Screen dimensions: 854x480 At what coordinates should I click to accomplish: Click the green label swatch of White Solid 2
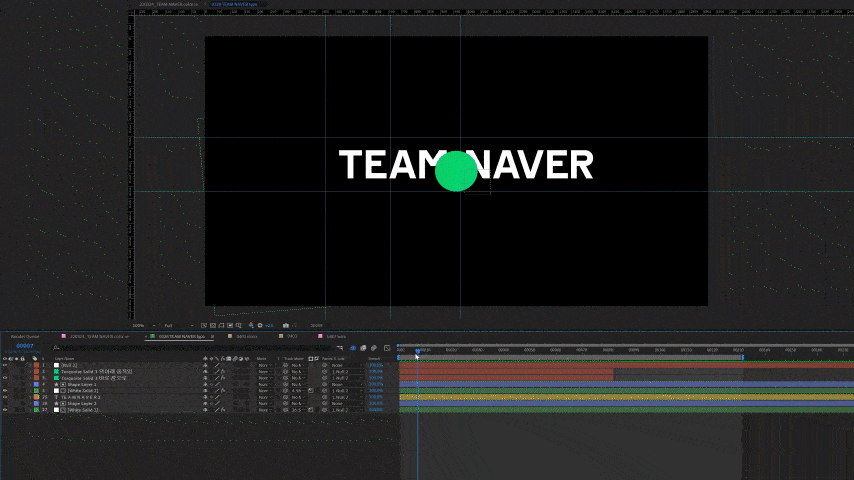36,391
